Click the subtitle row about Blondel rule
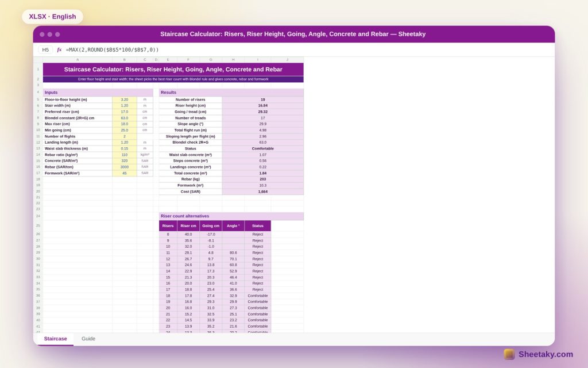The height and width of the screenshot is (368, 588). tap(173, 79)
